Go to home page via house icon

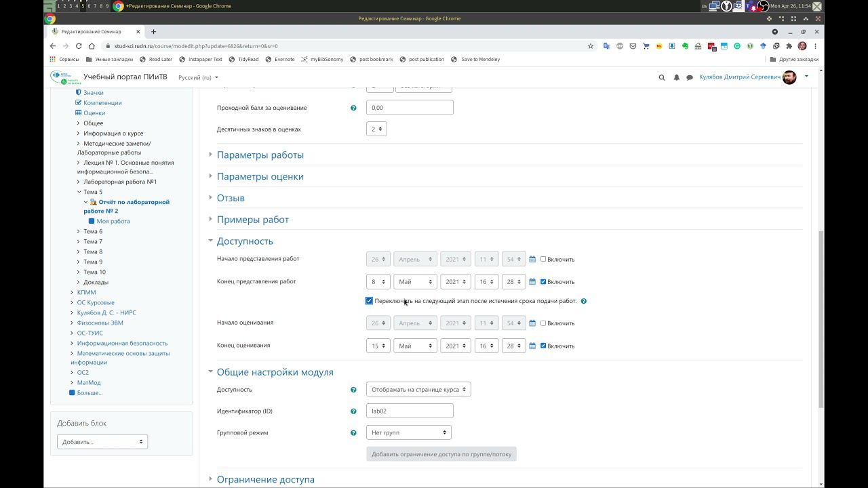click(x=92, y=46)
